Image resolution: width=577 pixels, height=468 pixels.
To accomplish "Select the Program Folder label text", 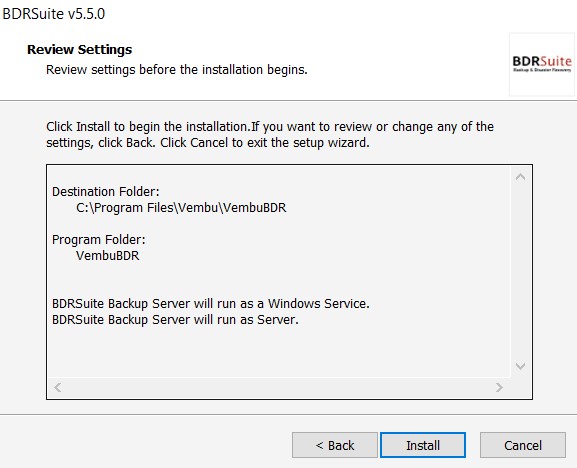I will [x=99, y=240].
